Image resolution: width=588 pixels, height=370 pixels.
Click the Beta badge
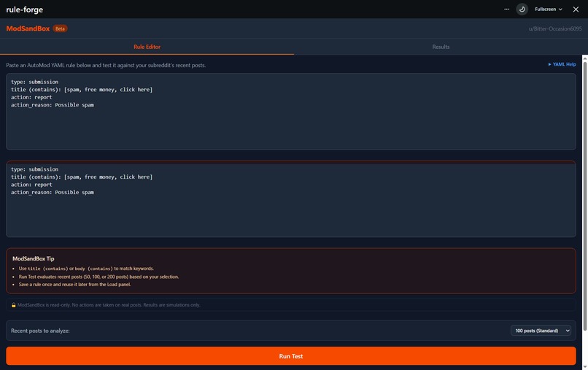pos(60,28)
